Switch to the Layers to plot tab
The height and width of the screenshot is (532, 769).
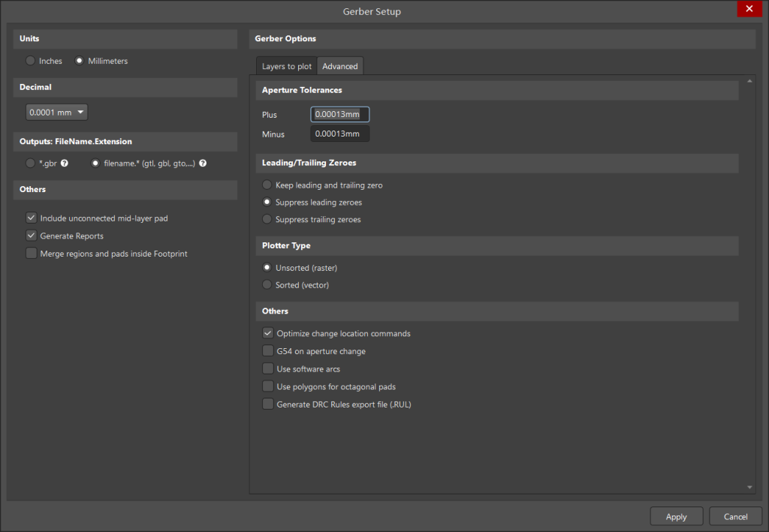(x=286, y=66)
